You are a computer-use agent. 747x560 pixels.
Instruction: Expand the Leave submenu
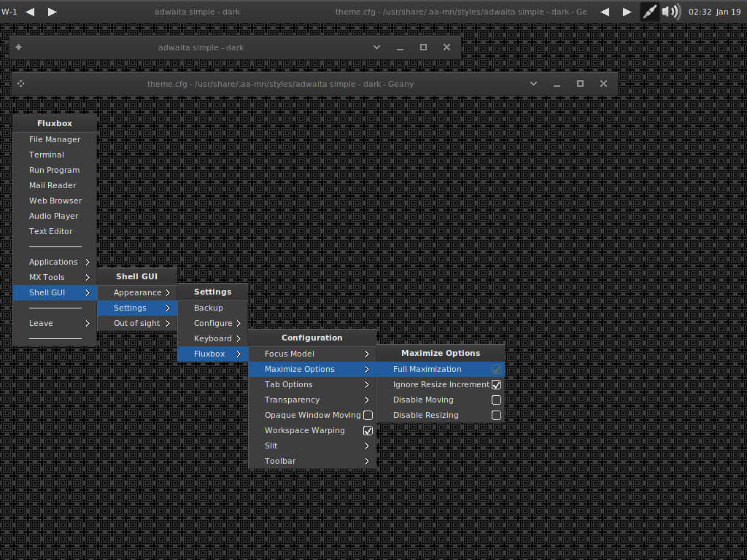[x=55, y=323]
